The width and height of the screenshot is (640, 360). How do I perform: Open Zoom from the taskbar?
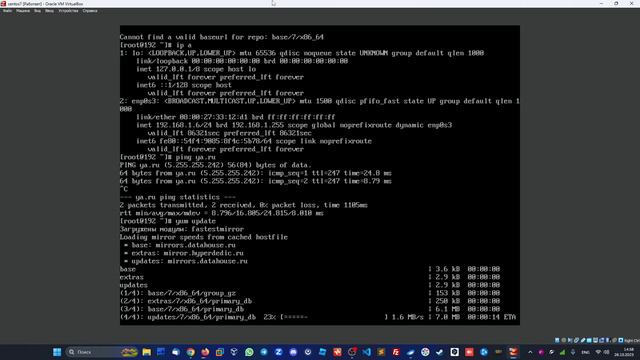[x=278, y=352]
